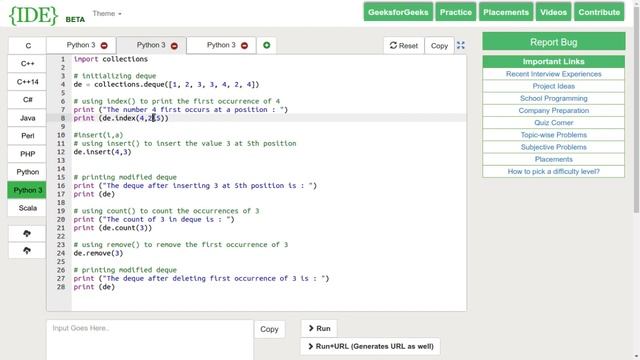The width and height of the screenshot is (640, 360).
Task: Click Run+URL button
Action: click(371, 346)
